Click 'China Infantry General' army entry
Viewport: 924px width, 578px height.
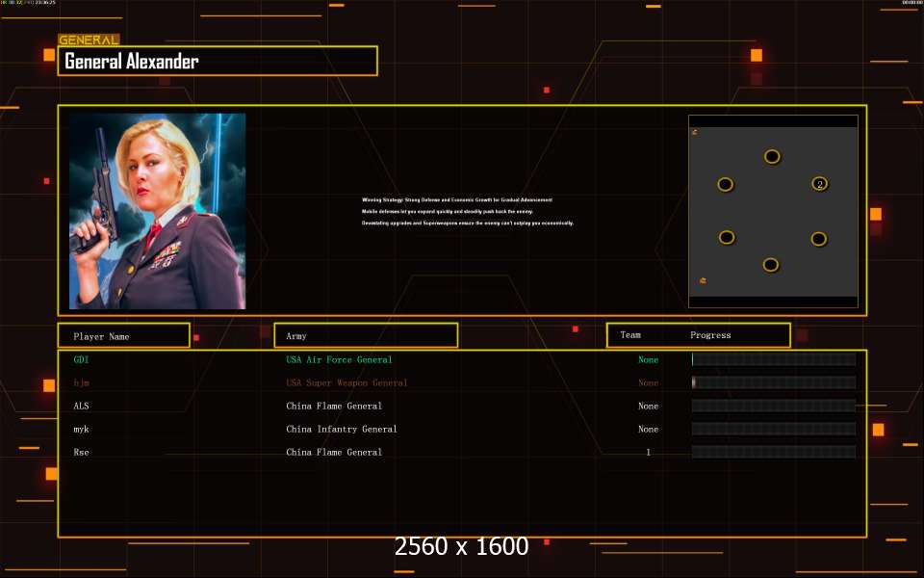coord(341,430)
